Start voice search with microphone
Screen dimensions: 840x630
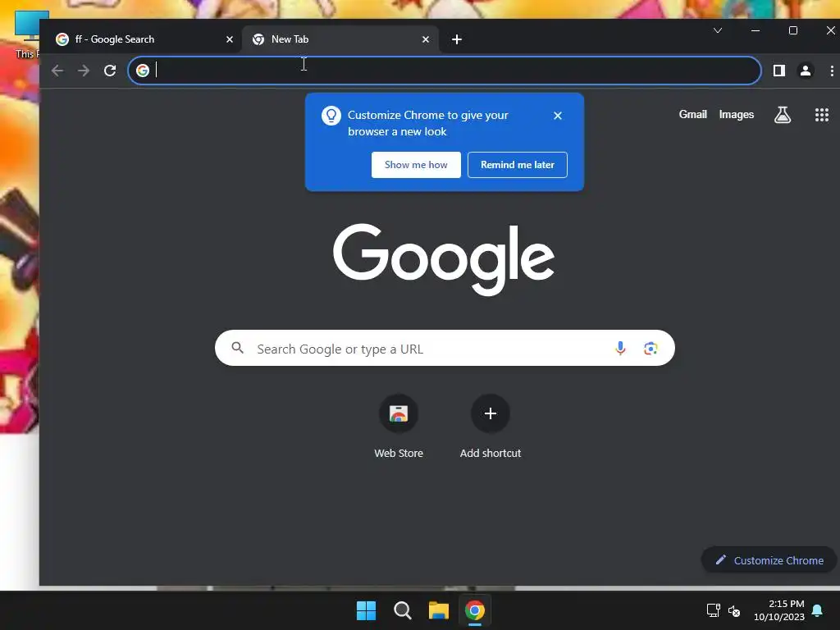click(x=620, y=348)
